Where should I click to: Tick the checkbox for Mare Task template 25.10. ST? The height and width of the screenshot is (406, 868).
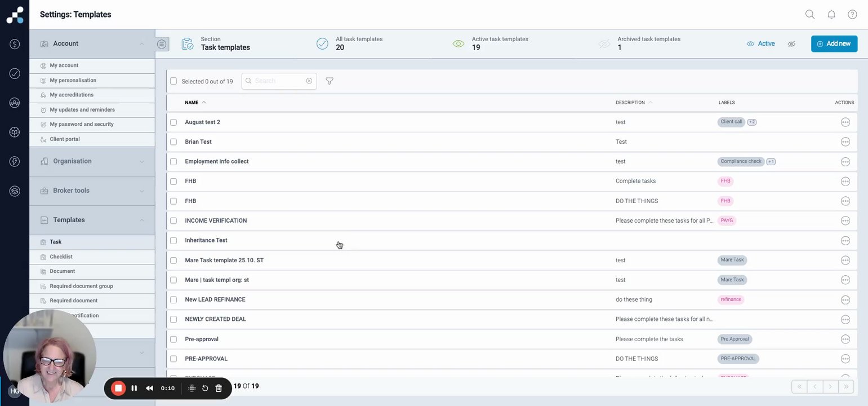point(173,261)
